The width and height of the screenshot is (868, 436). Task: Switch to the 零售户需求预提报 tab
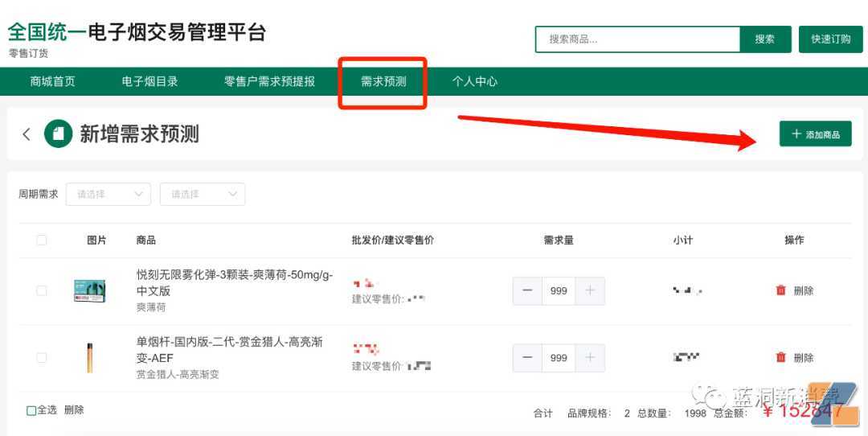pyautogui.click(x=269, y=81)
